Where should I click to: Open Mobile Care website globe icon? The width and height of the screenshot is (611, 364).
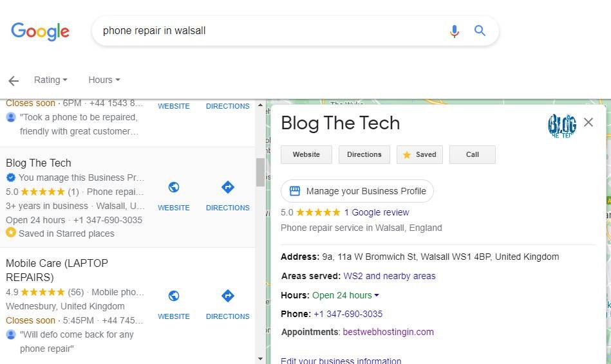(x=174, y=296)
